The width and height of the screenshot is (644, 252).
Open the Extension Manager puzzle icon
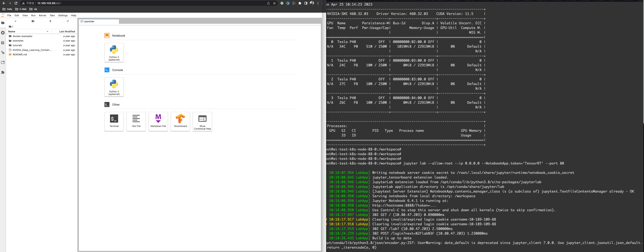pyautogui.click(x=3, y=72)
